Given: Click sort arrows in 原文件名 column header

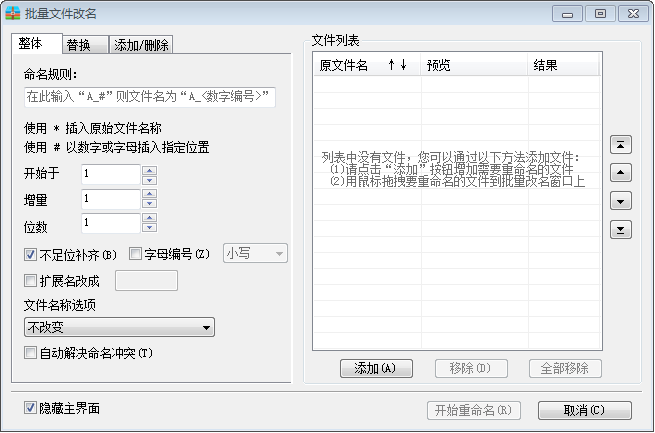Looking at the screenshot, I should point(397,65).
